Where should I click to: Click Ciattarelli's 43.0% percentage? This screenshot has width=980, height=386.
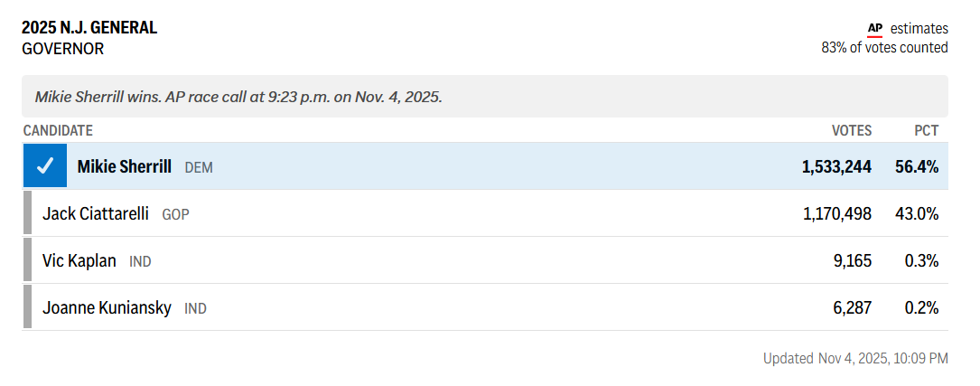[917, 214]
